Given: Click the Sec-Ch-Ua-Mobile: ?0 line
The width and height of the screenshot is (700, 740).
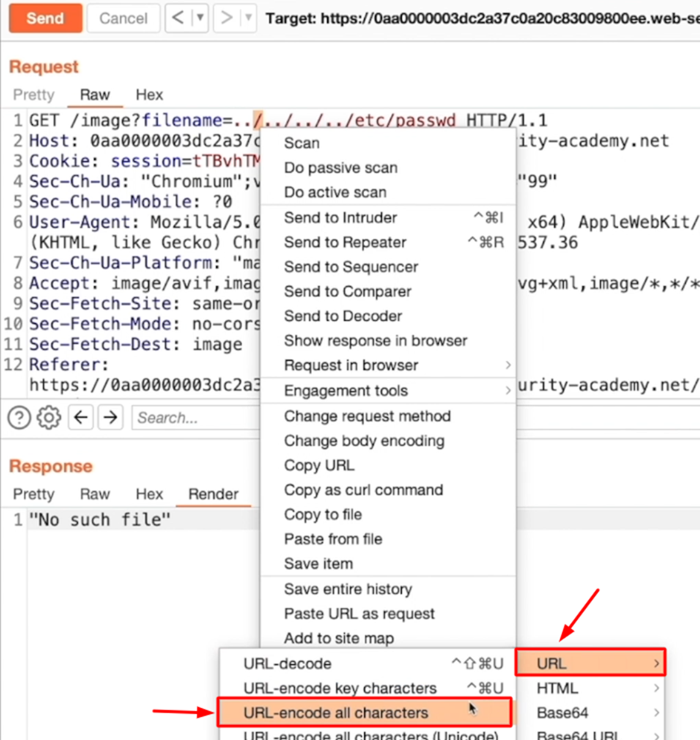Looking at the screenshot, I should [131, 202].
